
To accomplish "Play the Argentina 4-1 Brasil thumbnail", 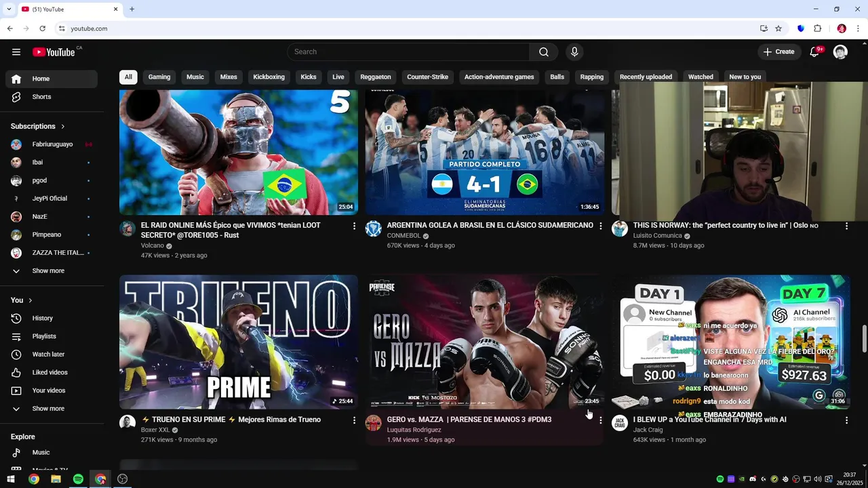I will point(484,152).
